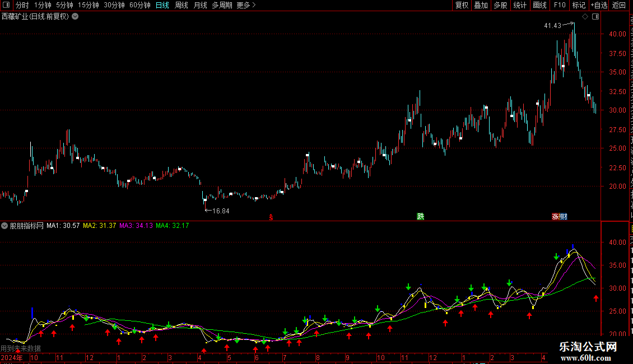Open F10 company information
This screenshot has width=633, height=364.
[x=560, y=5]
